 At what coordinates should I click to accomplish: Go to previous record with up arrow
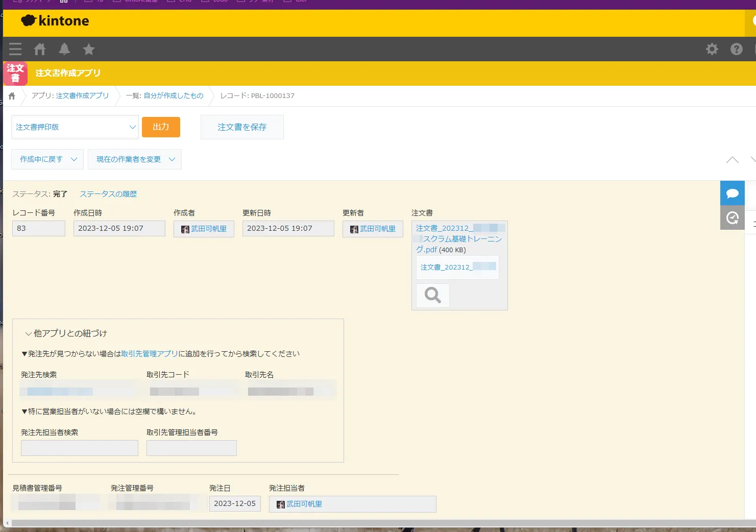pyautogui.click(x=732, y=160)
